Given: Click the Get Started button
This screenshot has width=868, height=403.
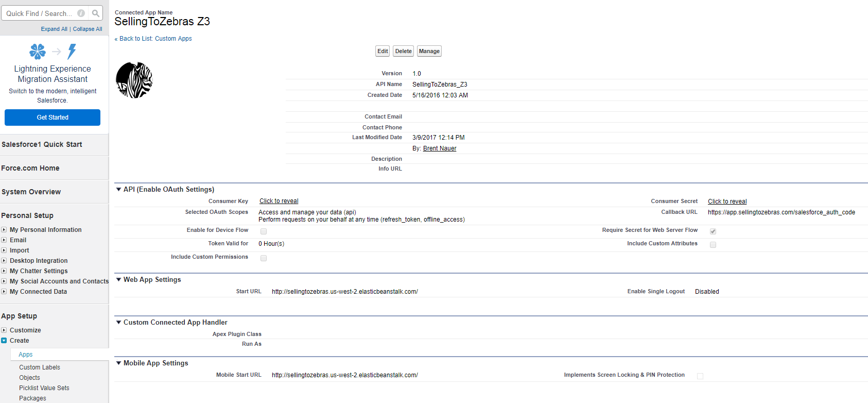Looking at the screenshot, I should point(53,117).
